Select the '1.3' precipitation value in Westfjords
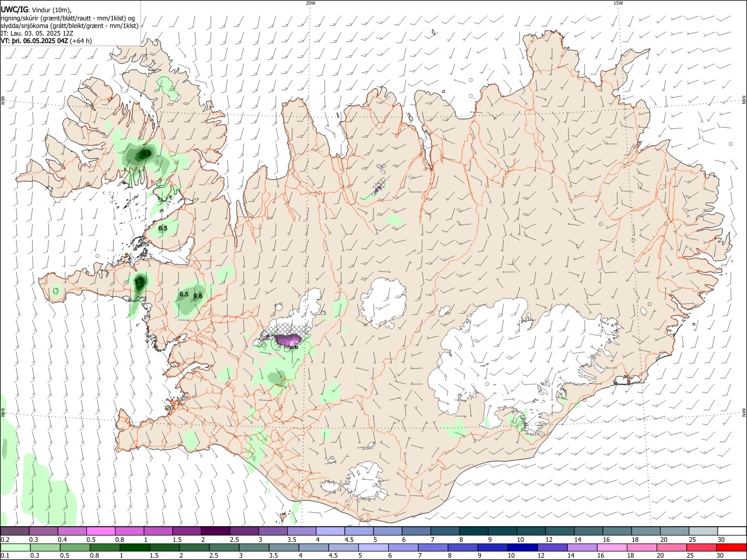 146,153
